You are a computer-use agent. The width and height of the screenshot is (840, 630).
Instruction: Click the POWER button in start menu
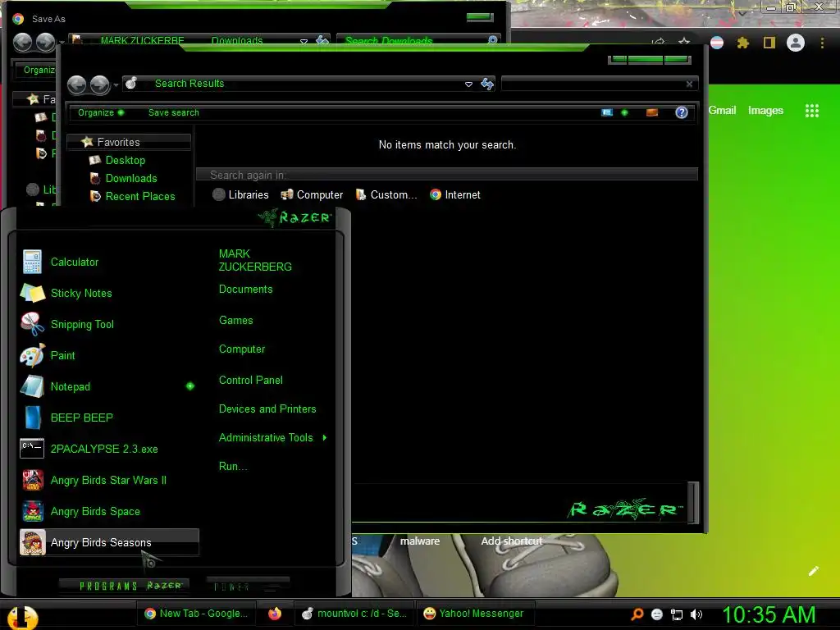pos(248,586)
